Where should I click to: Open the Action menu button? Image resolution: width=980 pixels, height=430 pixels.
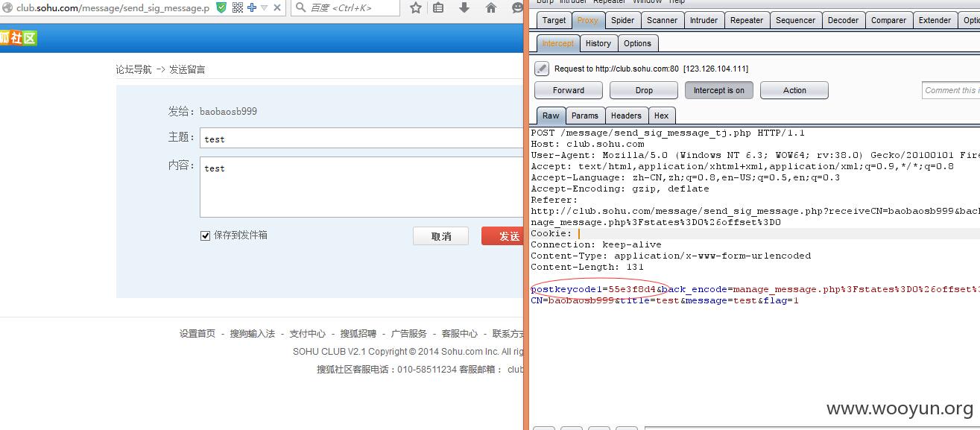(x=794, y=90)
